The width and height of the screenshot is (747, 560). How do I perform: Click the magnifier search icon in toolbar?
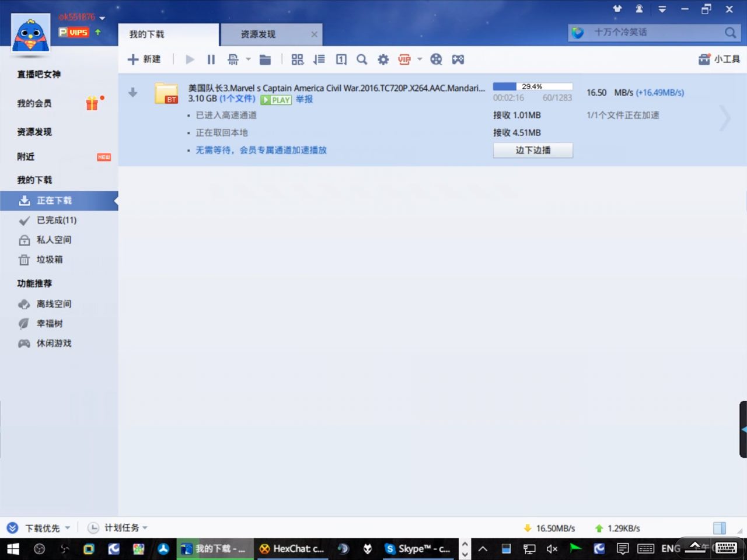coord(362,60)
